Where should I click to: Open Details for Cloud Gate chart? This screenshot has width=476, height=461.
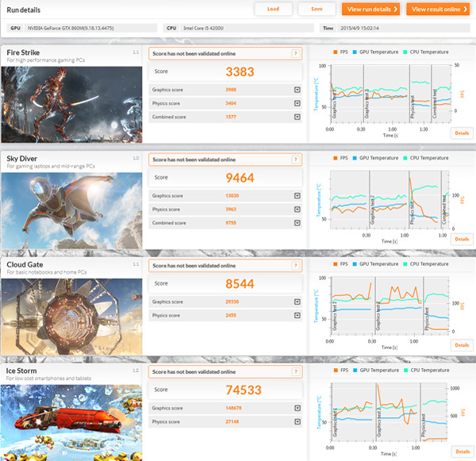tap(462, 345)
